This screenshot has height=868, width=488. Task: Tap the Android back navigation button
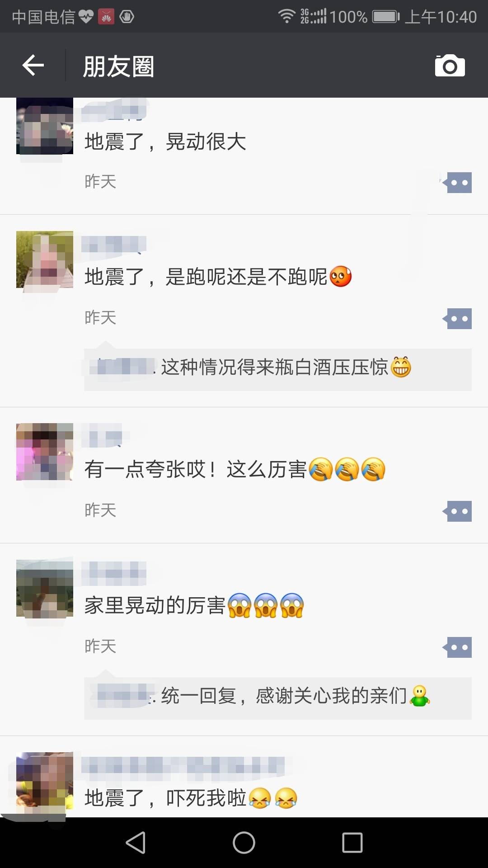(136, 843)
